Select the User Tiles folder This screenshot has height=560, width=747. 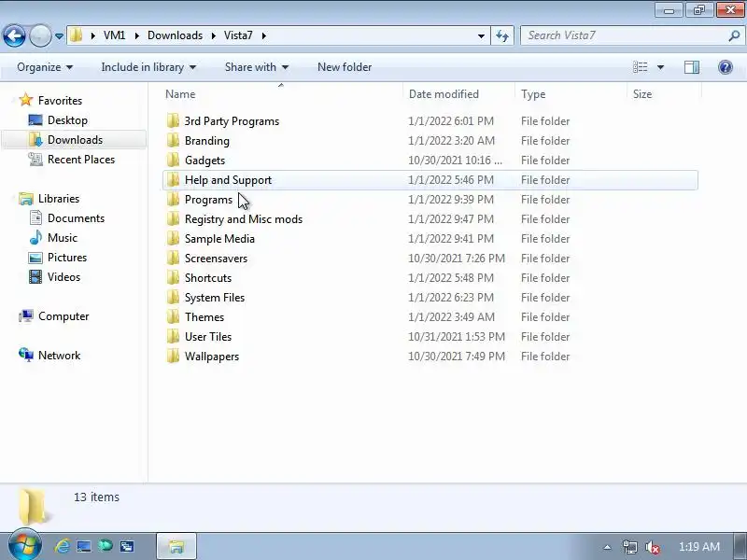coord(430,337)
